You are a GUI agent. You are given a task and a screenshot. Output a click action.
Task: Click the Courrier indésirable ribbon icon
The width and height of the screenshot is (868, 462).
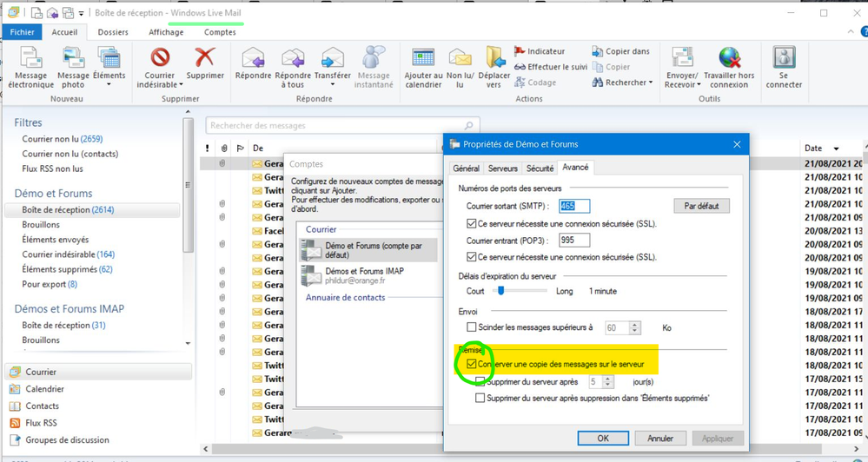pos(160,58)
